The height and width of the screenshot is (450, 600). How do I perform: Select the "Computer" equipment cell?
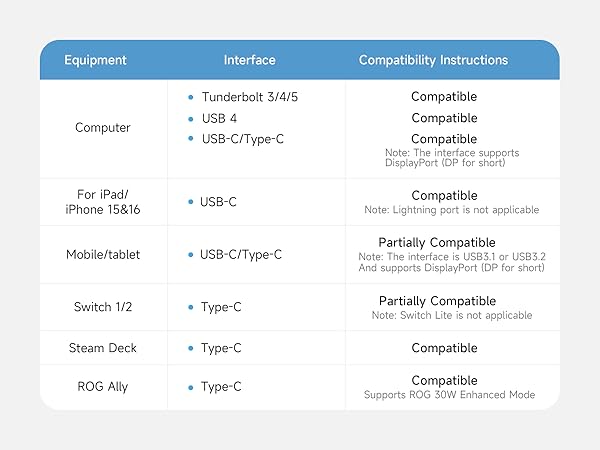tap(104, 128)
